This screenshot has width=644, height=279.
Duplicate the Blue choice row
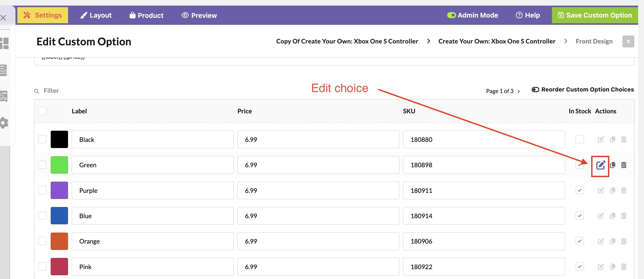click(613, 216)
